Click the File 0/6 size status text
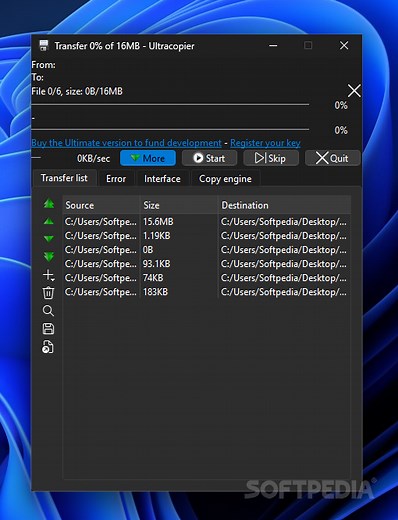Screen dimensions: 398x520 pos(77,91)
